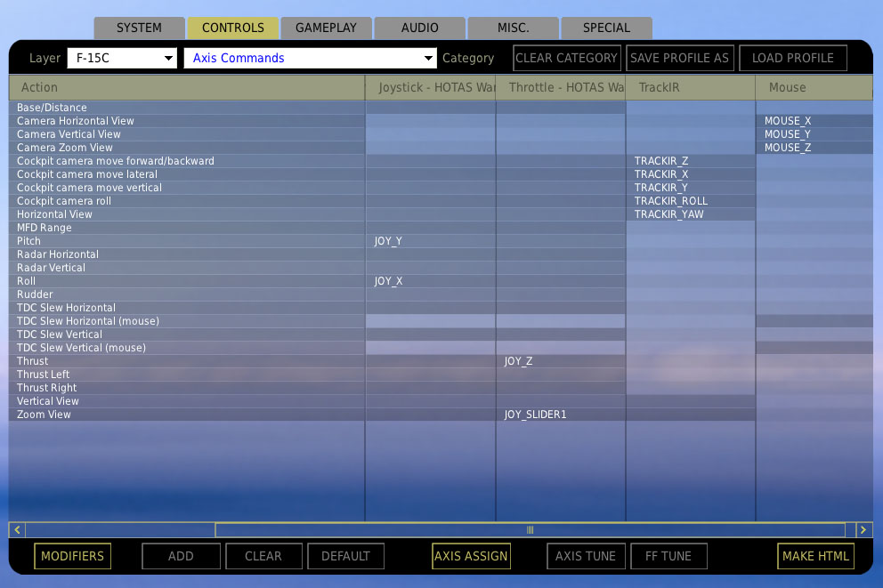883x588 pixels.
Task: Click the JOY_SLIDER1 binding cell
Action: pyautogui.click(x=561, y=415)
